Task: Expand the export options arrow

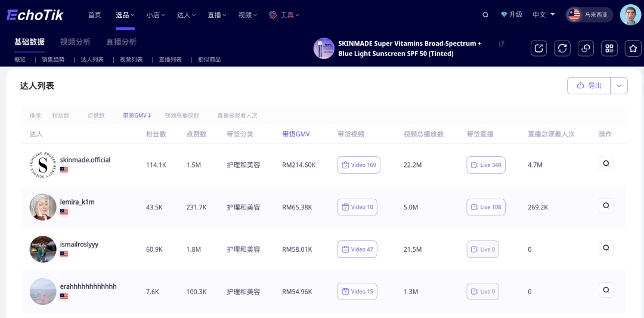Action: tap(620, 85)
